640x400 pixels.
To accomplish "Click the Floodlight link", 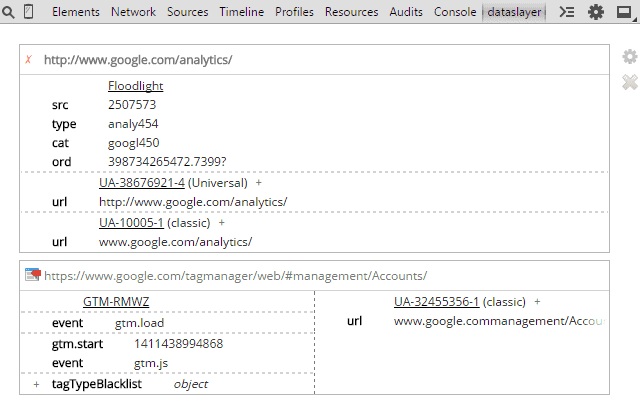I will [x=136, y=86].
